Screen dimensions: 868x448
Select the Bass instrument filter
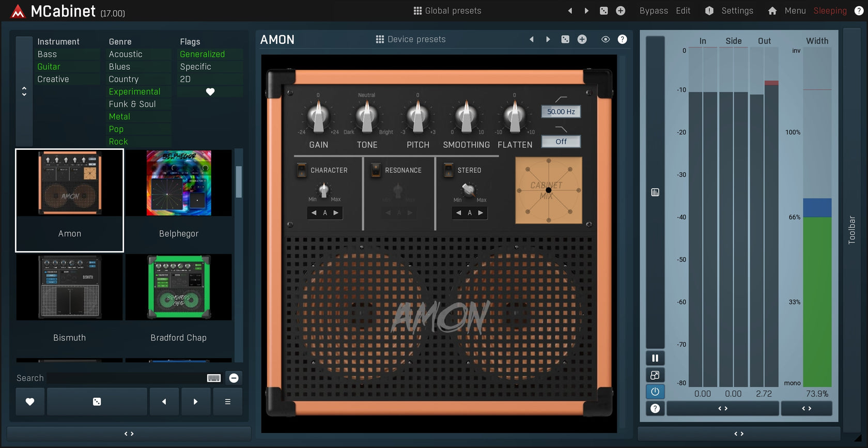tap(47, 54)
